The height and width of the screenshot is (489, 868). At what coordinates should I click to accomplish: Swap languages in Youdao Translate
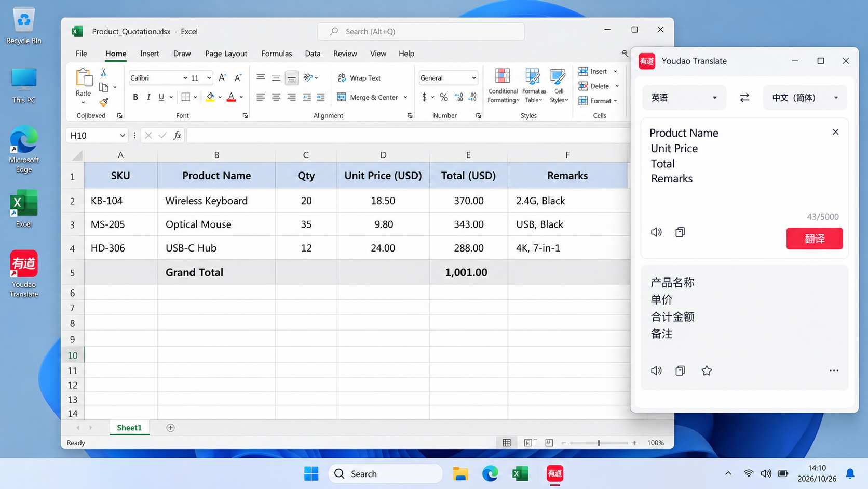click(744, 98)
